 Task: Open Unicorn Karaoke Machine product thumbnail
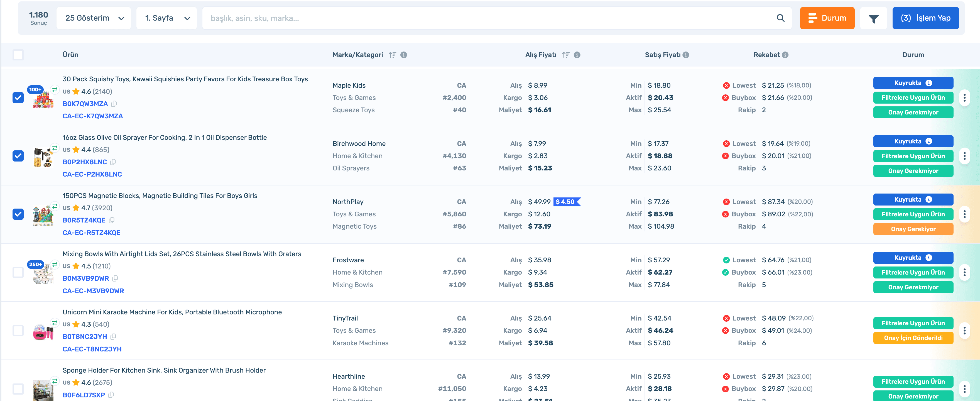[x=43, y=332]
